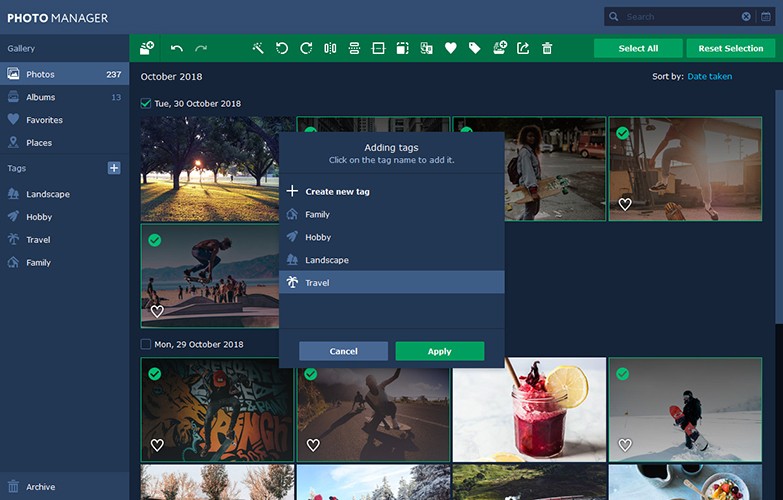Viewport: 783px width, 500px height.
Task: Click the undo arrow in the toolbar
Action: coord(177,48)
